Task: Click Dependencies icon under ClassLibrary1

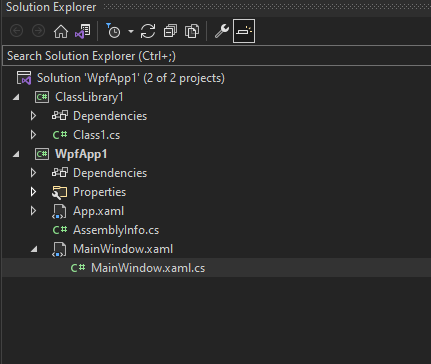Action: 60,116
